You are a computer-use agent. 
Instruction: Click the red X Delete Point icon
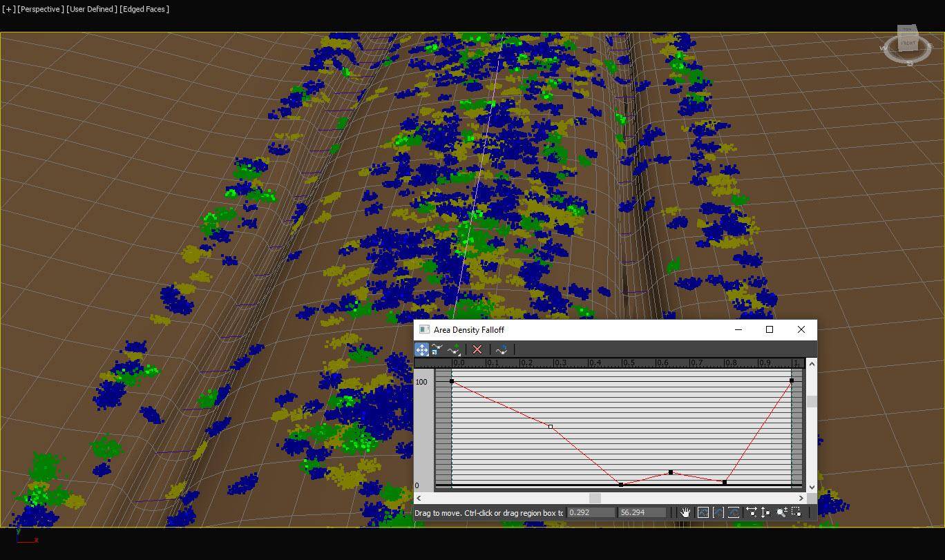pyautogui.click(x=477, y=349)
